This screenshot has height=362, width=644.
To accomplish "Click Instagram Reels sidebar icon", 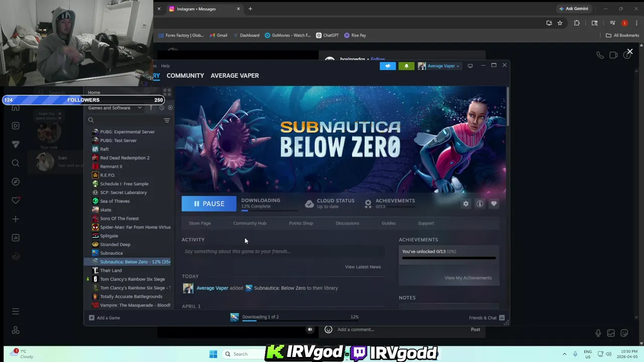I will tap(16, 126).
